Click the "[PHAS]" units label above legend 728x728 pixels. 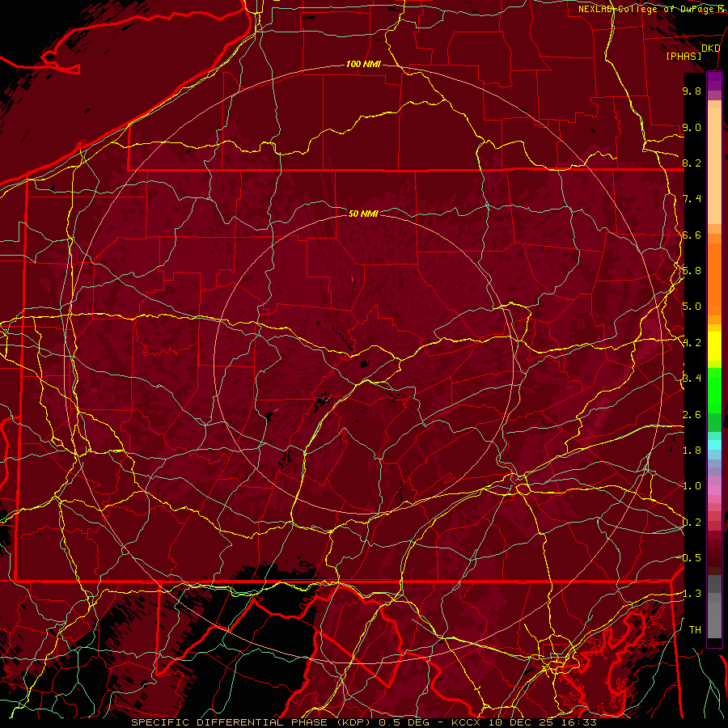(x=684, y=57)
